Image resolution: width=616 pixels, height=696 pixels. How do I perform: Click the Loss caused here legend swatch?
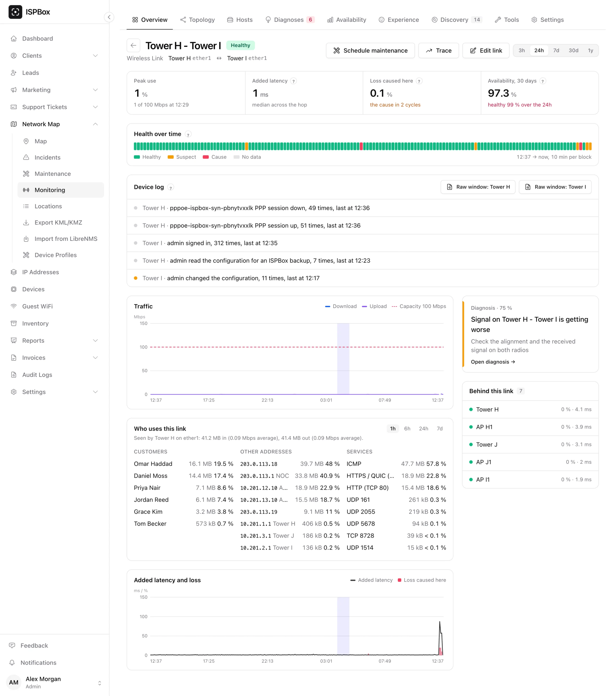[399, 580]
